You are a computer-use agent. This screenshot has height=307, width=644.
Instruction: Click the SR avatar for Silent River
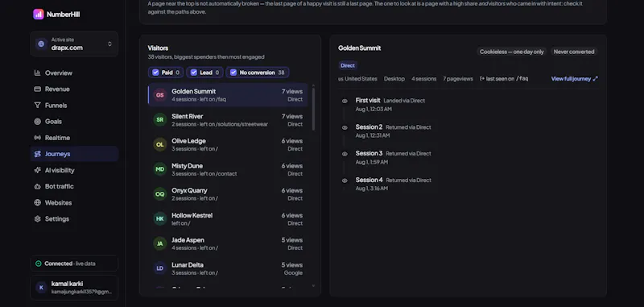(159, 119)
